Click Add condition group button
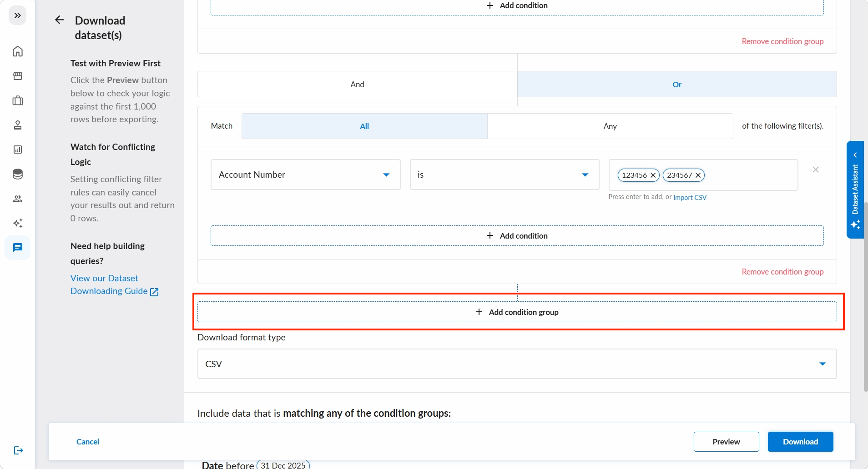The width and height of the screenshot is (868, 469). (x=517, y=312)
